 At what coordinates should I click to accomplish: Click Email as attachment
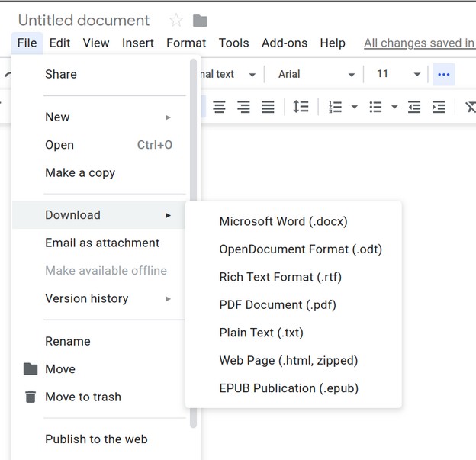tap(102, 243)
